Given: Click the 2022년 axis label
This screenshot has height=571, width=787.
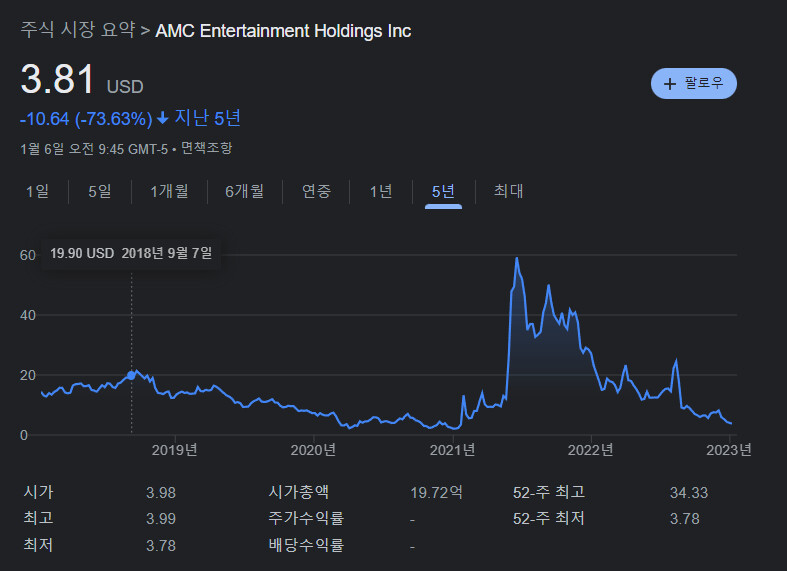Looking at the screenshot, I should coord(590,450).
